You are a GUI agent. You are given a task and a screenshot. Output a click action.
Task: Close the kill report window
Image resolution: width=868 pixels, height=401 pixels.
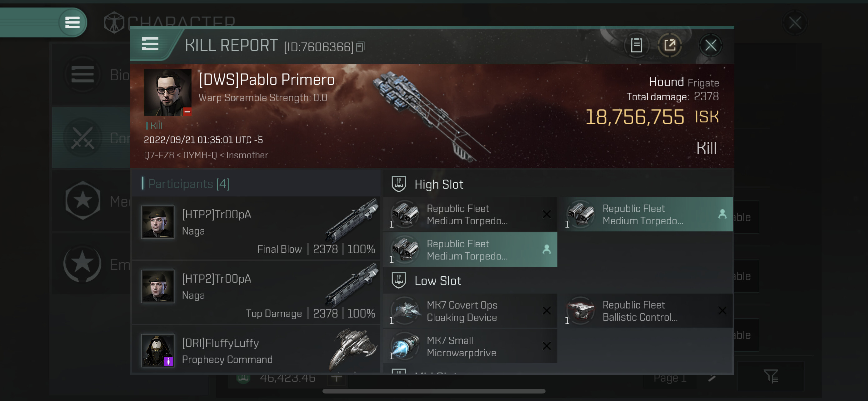click(710, 45)
